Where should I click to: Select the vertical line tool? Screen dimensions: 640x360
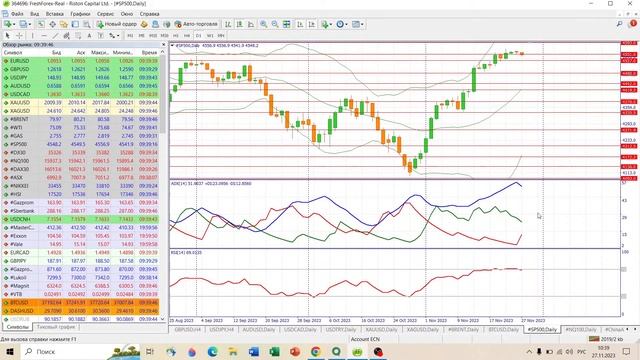click(33, 36)
